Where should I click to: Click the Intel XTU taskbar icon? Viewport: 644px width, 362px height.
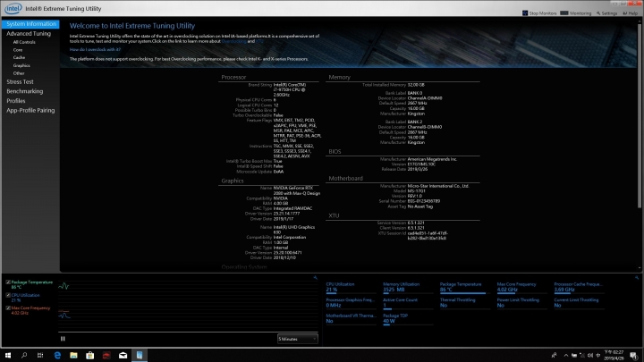point(140,356)
